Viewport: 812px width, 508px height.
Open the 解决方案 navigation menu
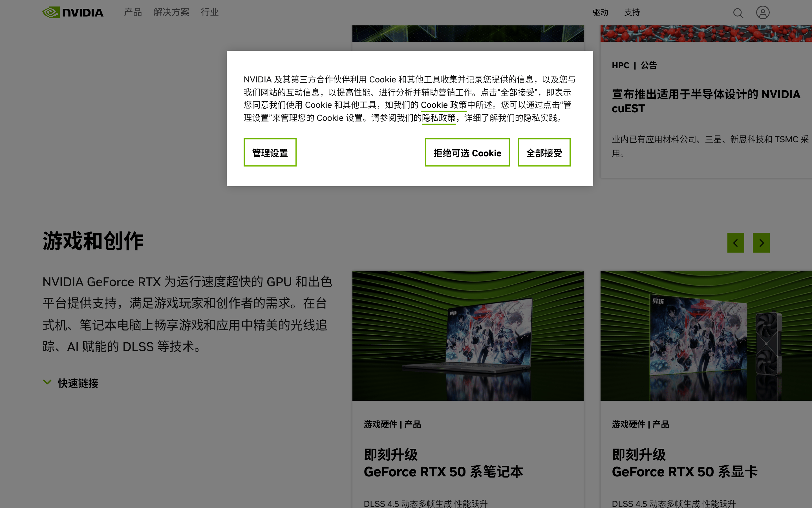(x=171, y=12)
